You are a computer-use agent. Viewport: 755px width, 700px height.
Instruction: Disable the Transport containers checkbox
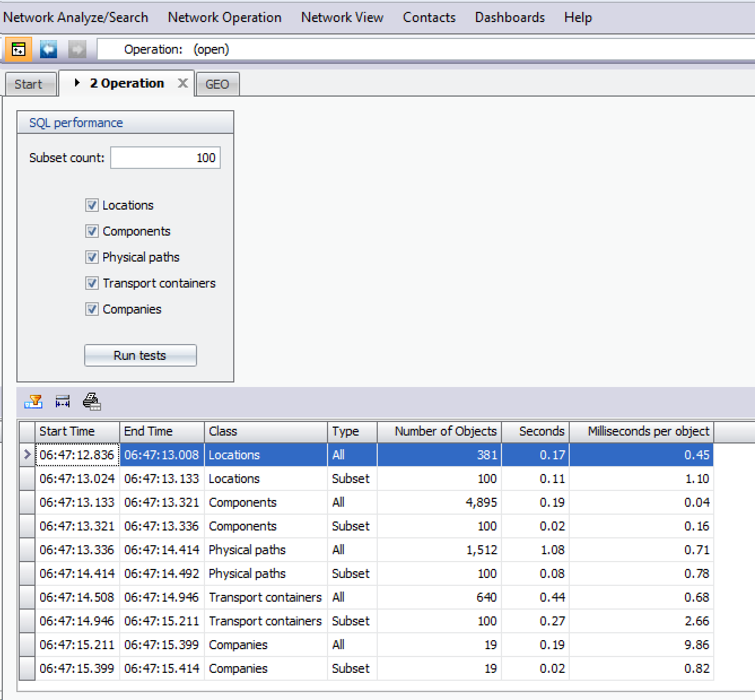[x=92, y=283]
